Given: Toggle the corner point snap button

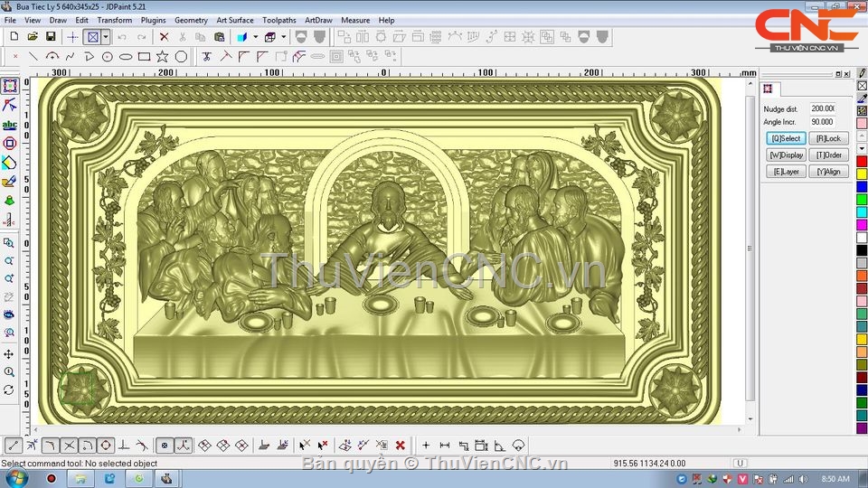Looking at the screenshot, I should pyautogui.click(x=51, y=446).
